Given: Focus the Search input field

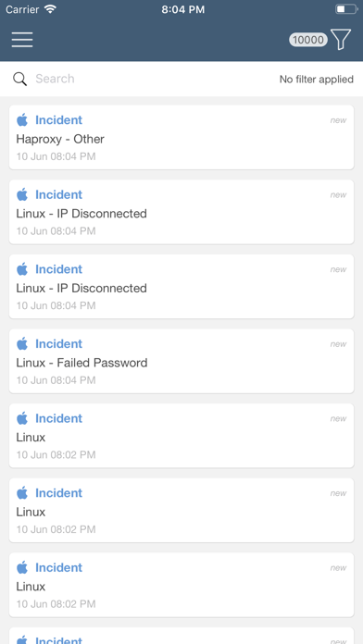Looking at the screenshot, I should (152, 79).
